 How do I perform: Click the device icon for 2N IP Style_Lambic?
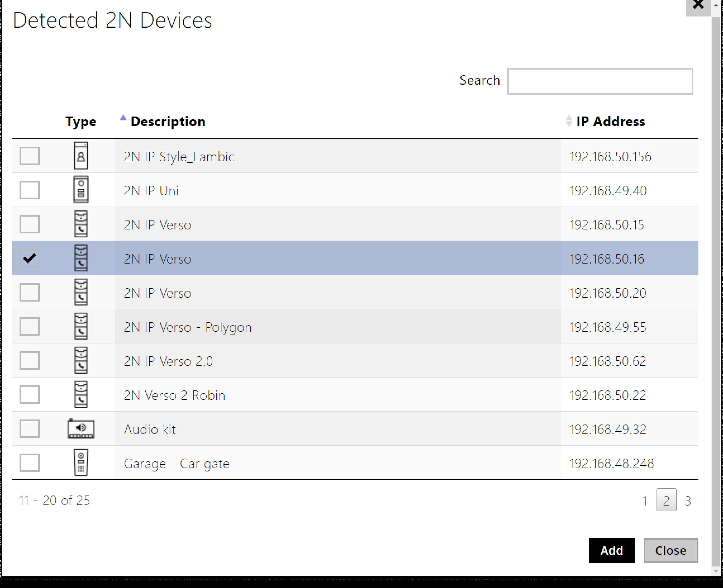pos(81,156)
